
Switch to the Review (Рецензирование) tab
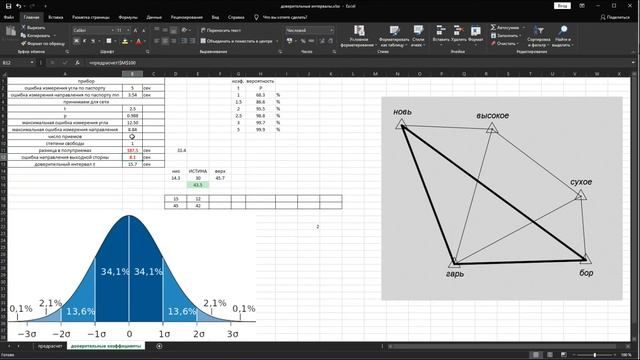pyautogui.click(x=187, y=17)
